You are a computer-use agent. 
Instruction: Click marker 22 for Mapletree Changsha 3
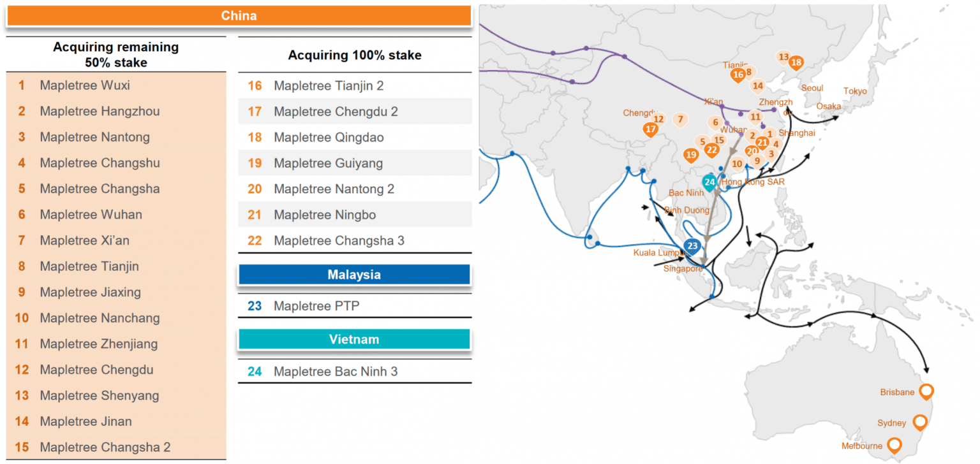pos(712,149)
